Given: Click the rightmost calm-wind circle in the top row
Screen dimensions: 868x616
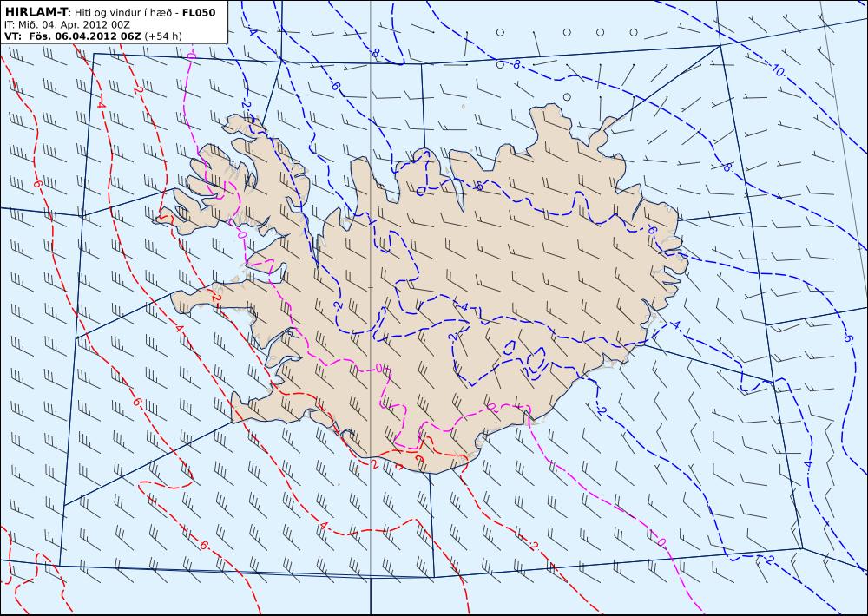Looking at the screenshot, I should pos(634,32).
